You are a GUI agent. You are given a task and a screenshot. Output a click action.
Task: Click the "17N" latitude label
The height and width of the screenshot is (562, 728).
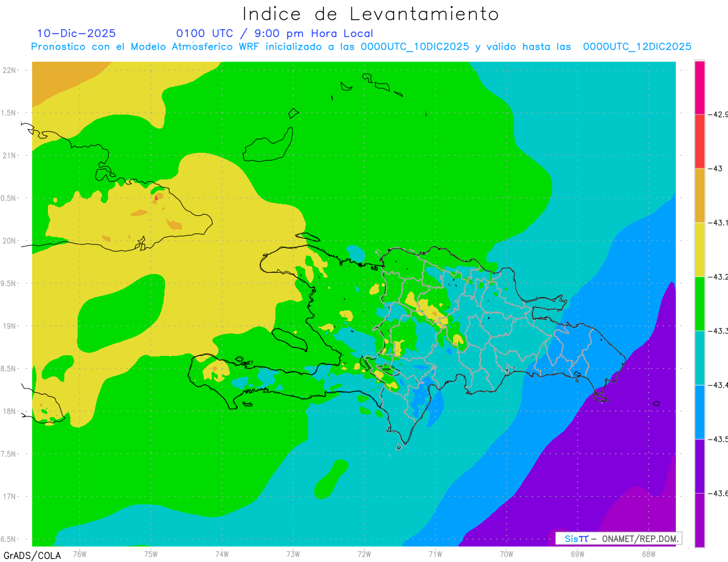point(10,497)
